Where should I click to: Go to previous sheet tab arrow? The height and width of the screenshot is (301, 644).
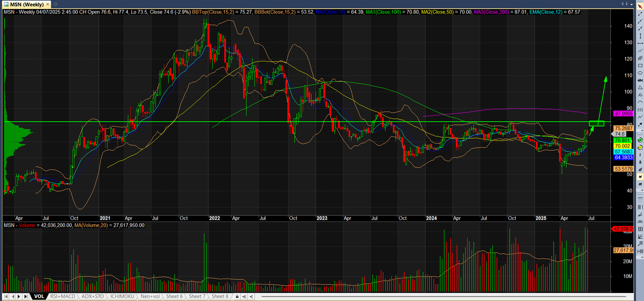tap(13, 296)
